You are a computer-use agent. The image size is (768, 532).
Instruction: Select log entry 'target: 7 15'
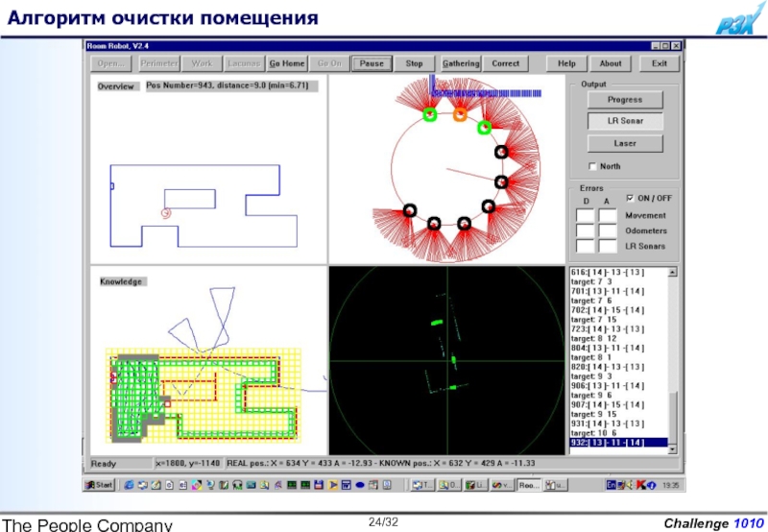coord(618,320)
